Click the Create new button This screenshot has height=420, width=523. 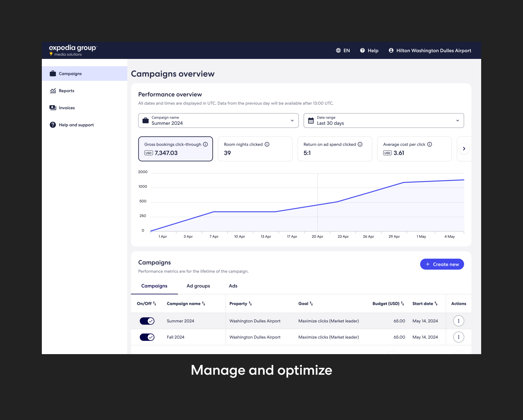pyautogui.click(x=442, y=264)
